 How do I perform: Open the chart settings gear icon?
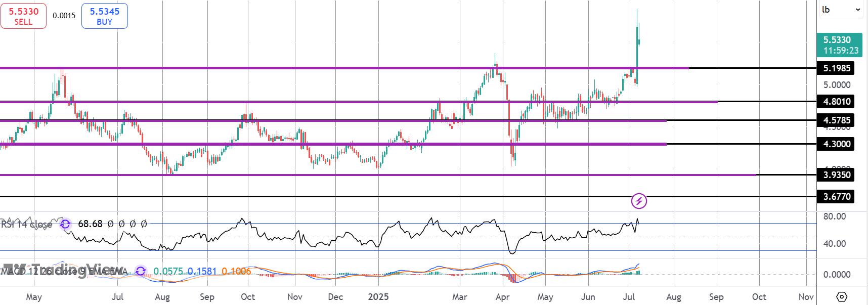[x=842, y=297]
